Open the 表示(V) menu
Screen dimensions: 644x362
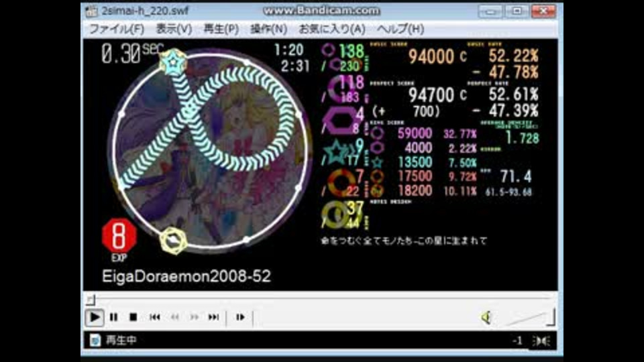174,29
